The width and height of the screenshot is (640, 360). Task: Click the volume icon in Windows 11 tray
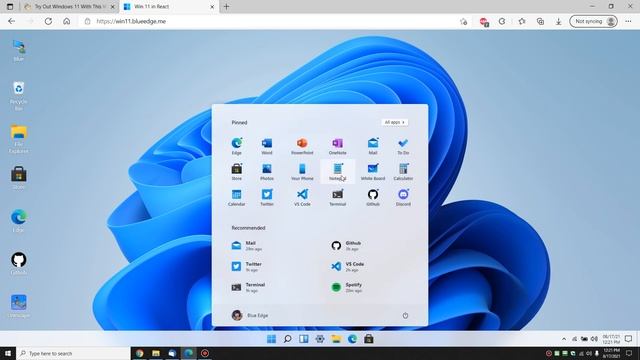point(594,339)
